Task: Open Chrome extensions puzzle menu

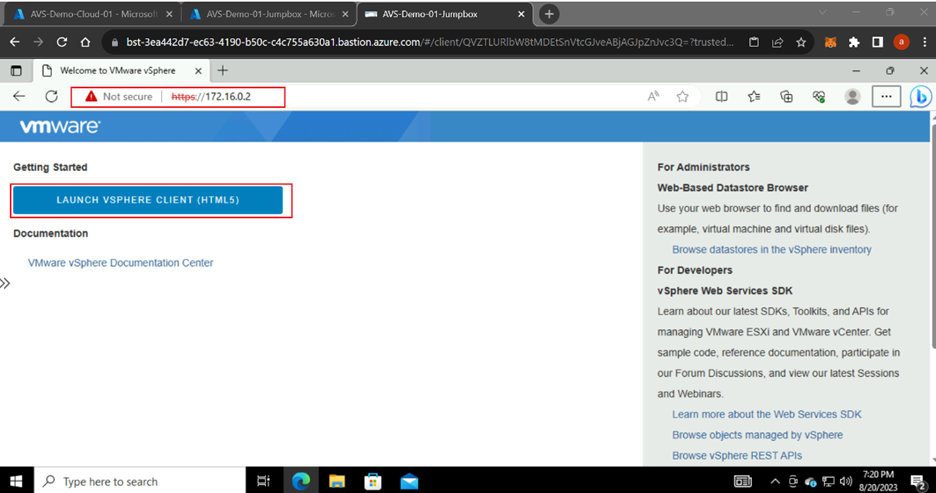Action: 854,42
